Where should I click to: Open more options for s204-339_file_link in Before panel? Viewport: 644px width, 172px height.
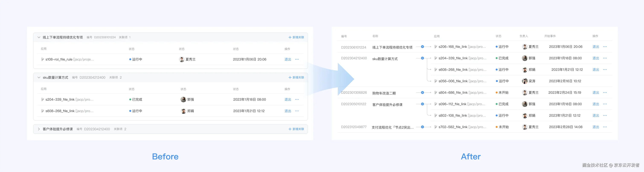[x=297, y=99]
